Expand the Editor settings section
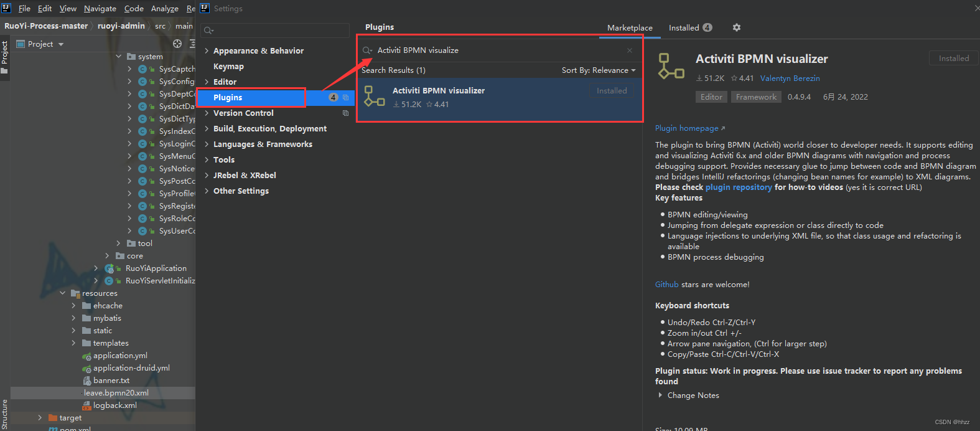Viewport: 980px width, 431px height. 207,82
